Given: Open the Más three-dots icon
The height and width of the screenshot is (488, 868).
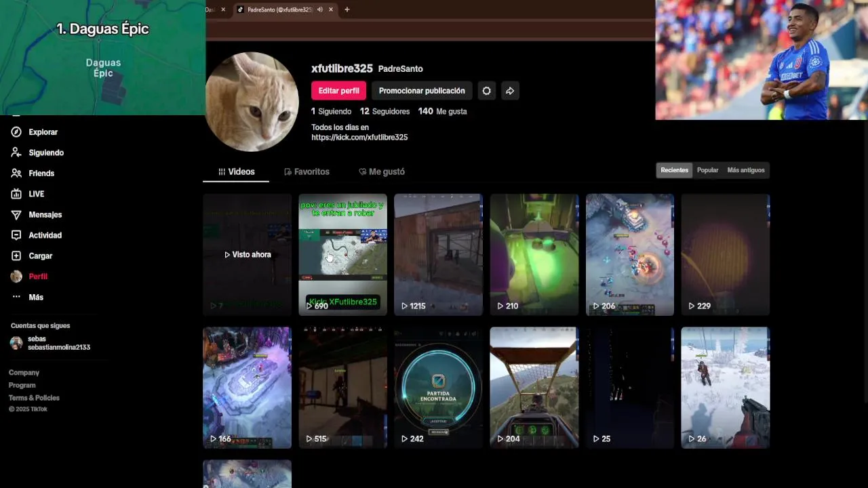Looking at the screenshot, I should (x=16, y=297).
